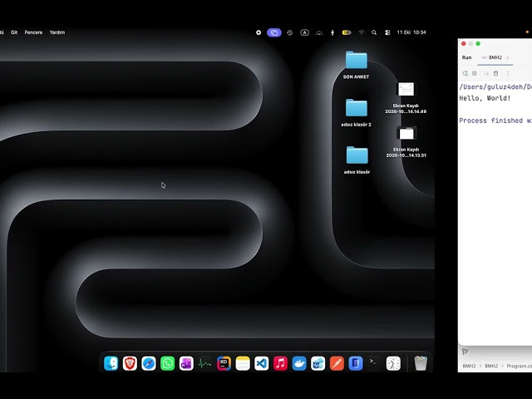Click the battery status icon
532x399 pixels.
pyautogui.click(x=347, y=32)
